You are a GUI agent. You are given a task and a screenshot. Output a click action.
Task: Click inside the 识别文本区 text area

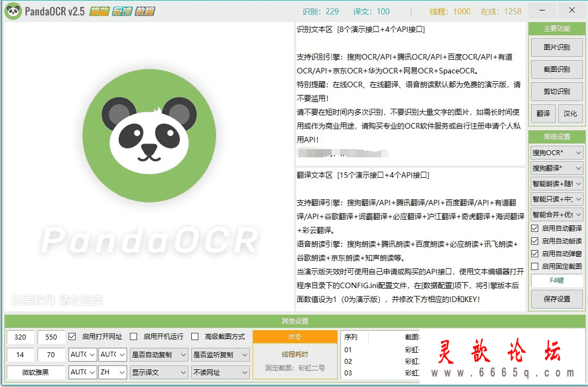click(x=410, y=94)
